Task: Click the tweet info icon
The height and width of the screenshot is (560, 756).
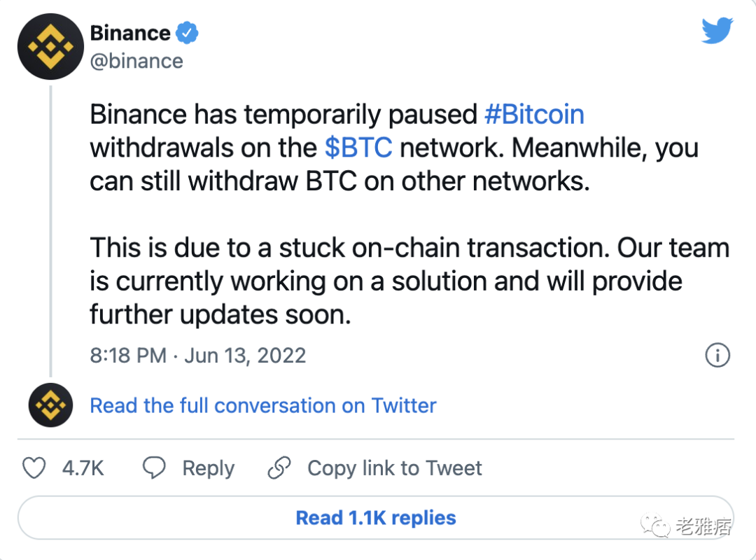Action: (717, 356)
